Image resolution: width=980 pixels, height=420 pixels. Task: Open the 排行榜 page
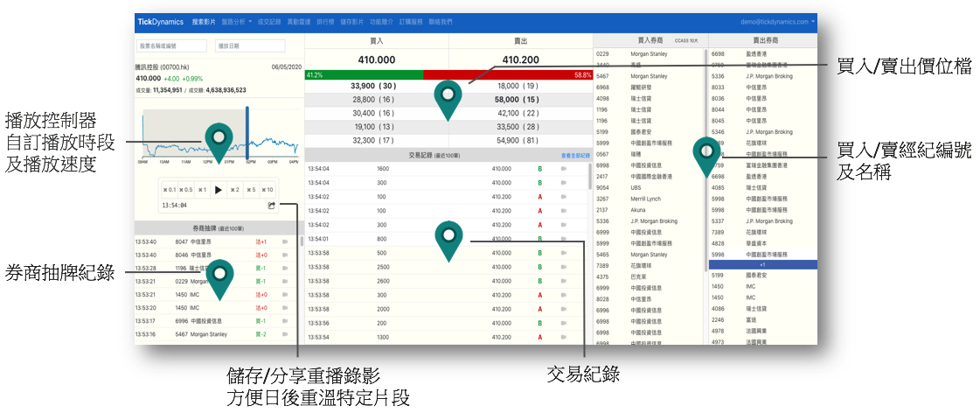(325, 21)
